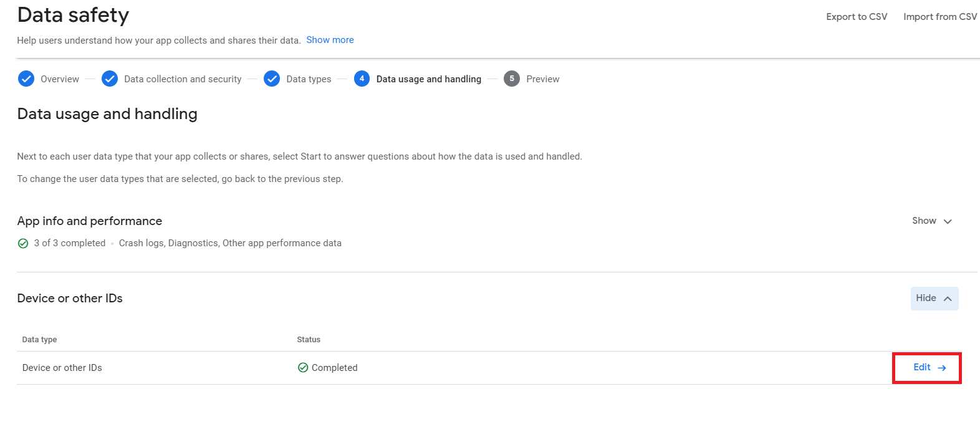This screenshot has height=432, width=980.
Task: Select the Data collection and security step
Action: 183,79
